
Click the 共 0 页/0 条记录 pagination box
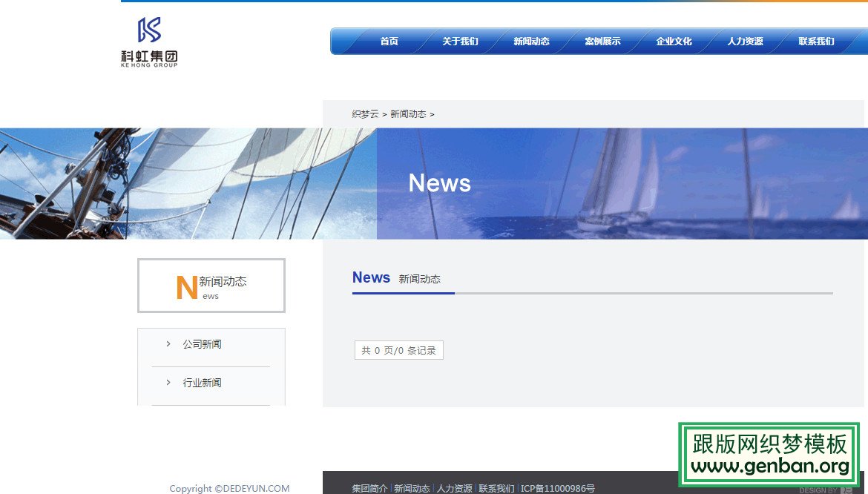(398, 349)
